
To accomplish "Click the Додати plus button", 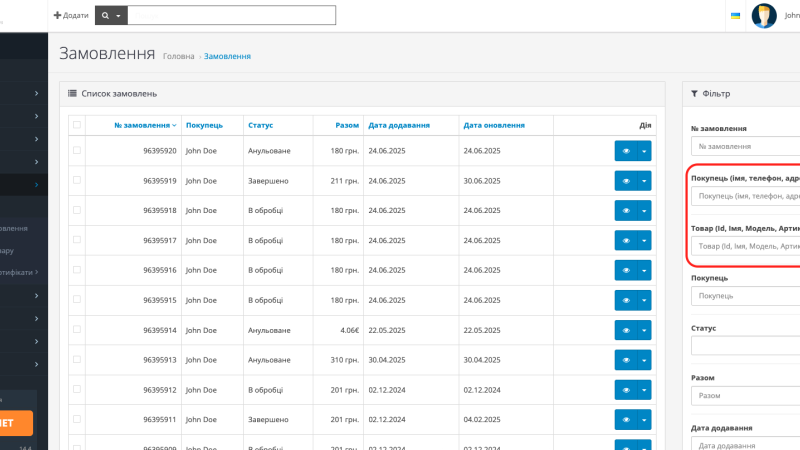I will click(71, 15).
